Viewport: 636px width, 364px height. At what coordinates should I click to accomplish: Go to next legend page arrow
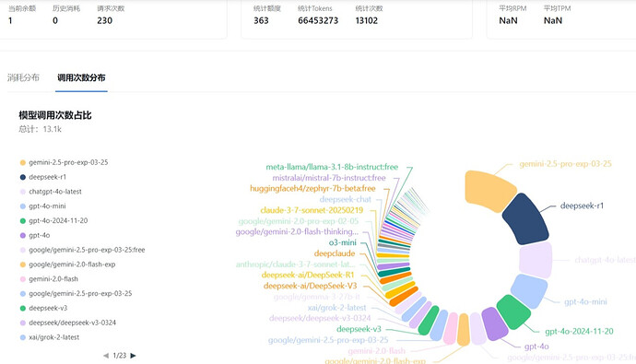pyautogui.click(x=133, y=356)
